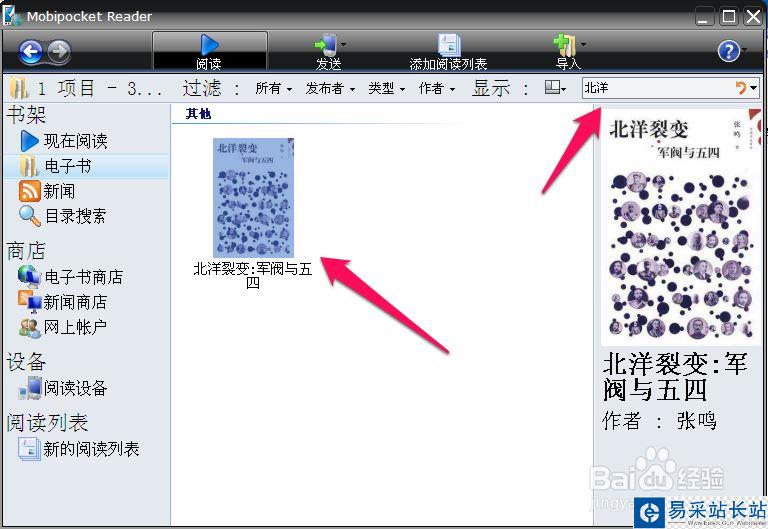Click the 现在阅读 blue play icon

click(x=29, y=141)
